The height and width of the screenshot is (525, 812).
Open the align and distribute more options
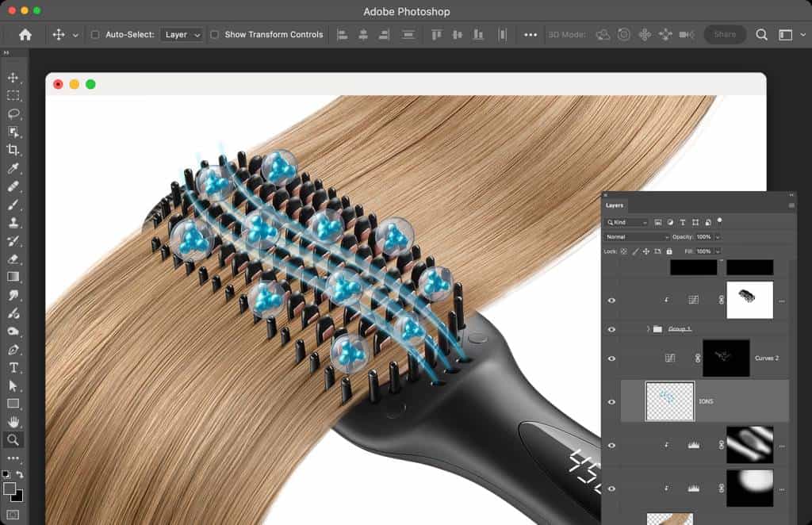[530, 35]
